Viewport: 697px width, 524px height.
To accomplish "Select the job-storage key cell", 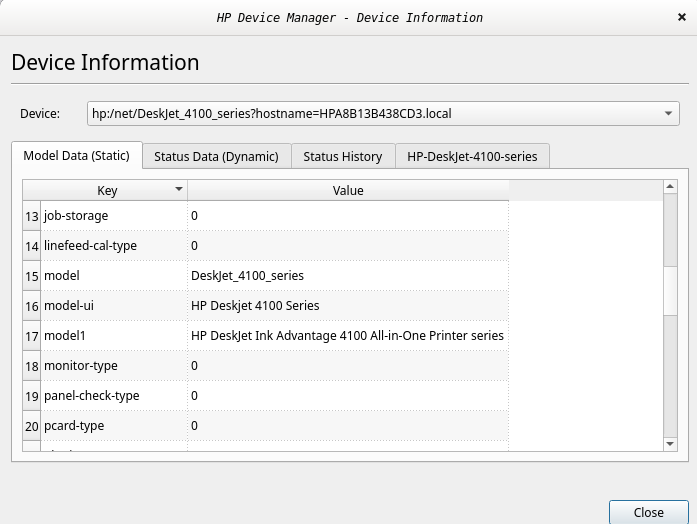I will 113,215.
